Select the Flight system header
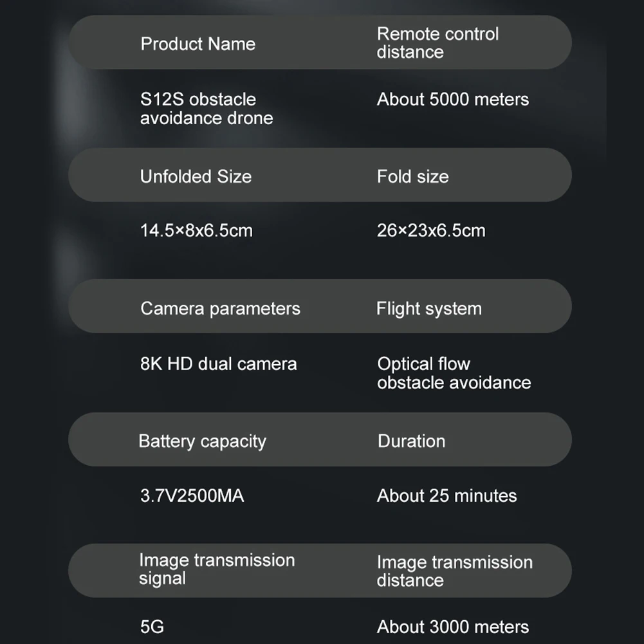This screenshot has height=644, width=644. point(428,308)
